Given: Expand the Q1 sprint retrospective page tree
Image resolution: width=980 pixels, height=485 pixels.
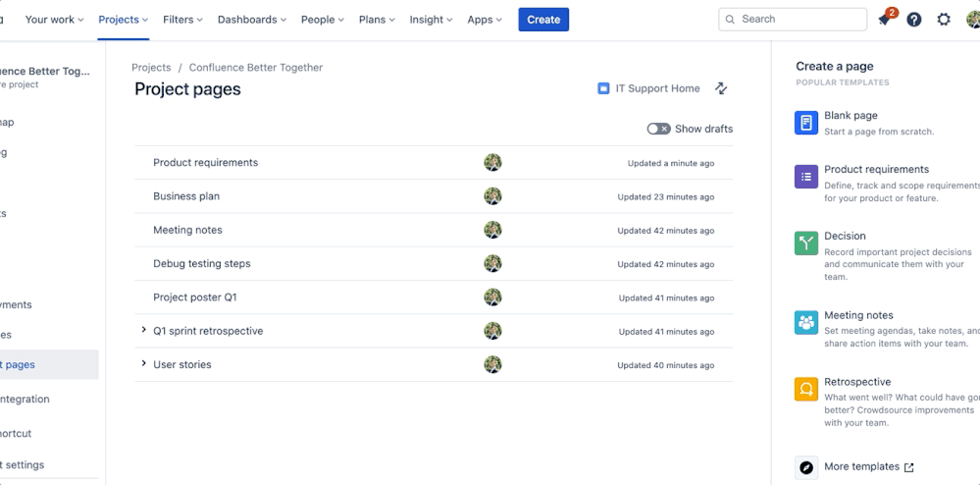Looking at the screenshot, I should pos(144,330).
